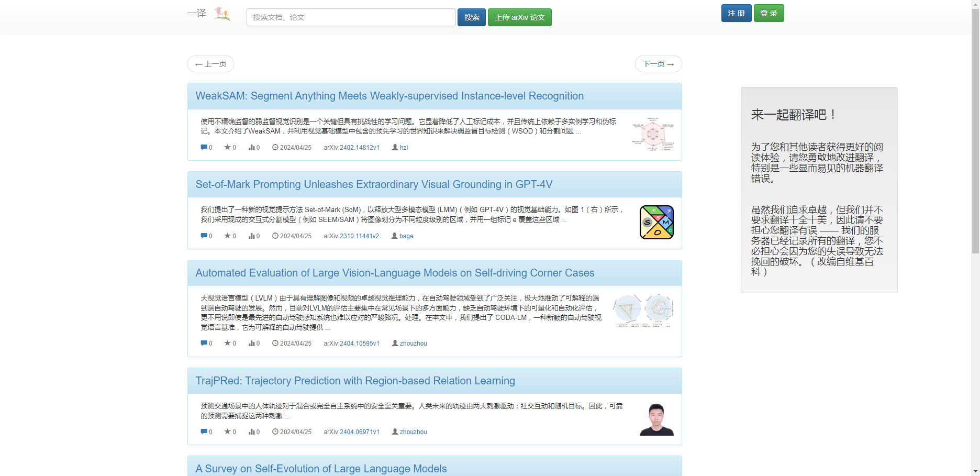Click bar chart icon on WeakSAM paper
This screenshot has width=980, height=476.
pyautogui.click(x=251, y=148)
